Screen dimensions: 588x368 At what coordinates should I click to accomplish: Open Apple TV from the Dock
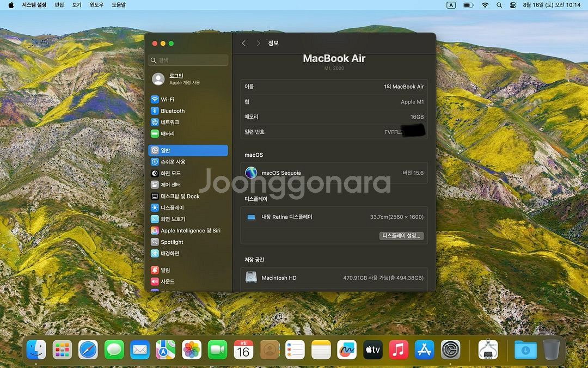[373, 349]
